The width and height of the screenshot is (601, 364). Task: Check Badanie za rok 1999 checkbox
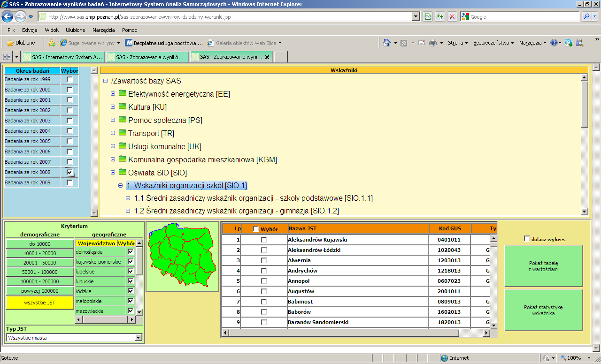point(70,79)
